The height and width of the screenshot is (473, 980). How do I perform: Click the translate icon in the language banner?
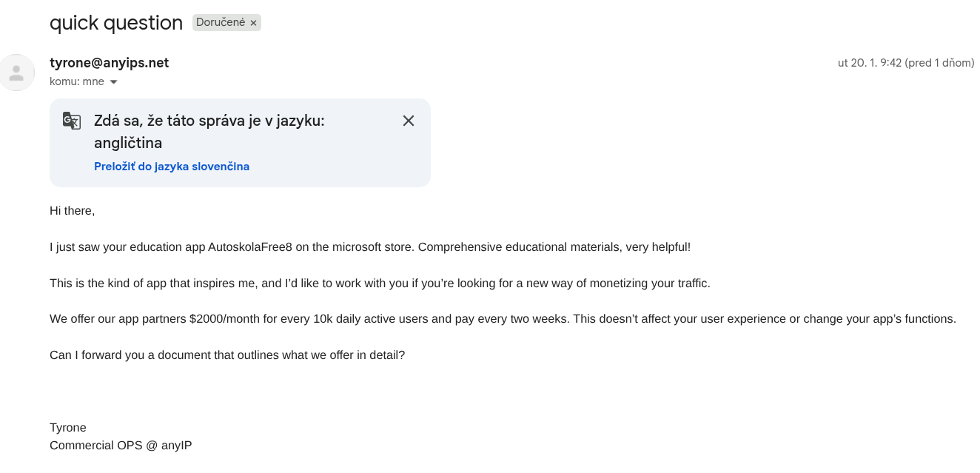(x=72, y=121)
